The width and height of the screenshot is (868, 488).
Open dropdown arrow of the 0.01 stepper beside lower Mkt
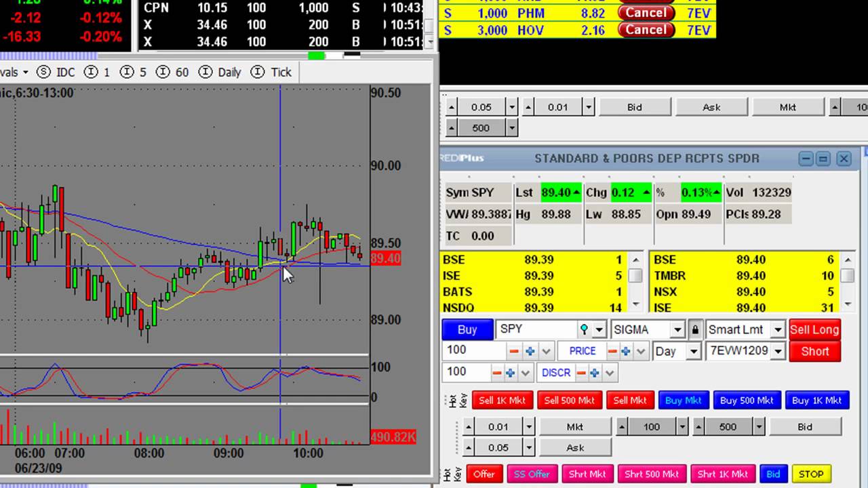(529, 427)
